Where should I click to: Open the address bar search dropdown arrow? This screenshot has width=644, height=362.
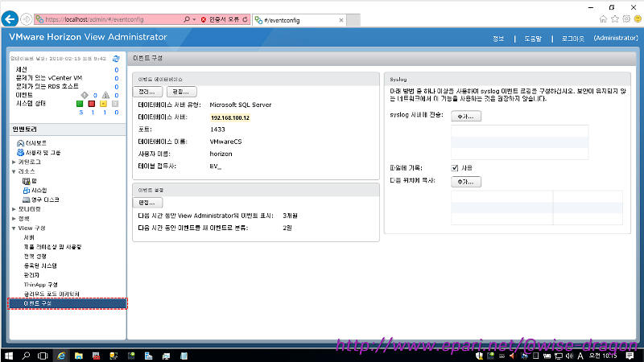pos(194,19)
